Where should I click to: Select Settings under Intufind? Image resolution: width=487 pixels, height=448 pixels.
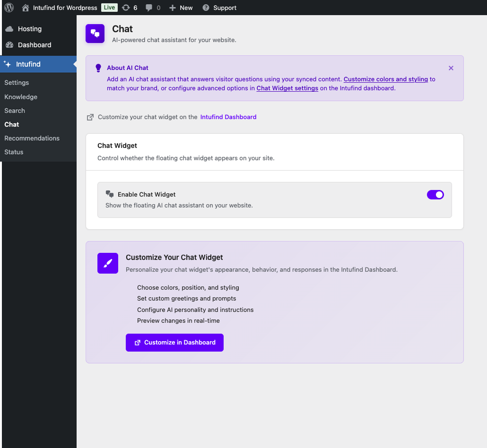(x=17, y=83)
